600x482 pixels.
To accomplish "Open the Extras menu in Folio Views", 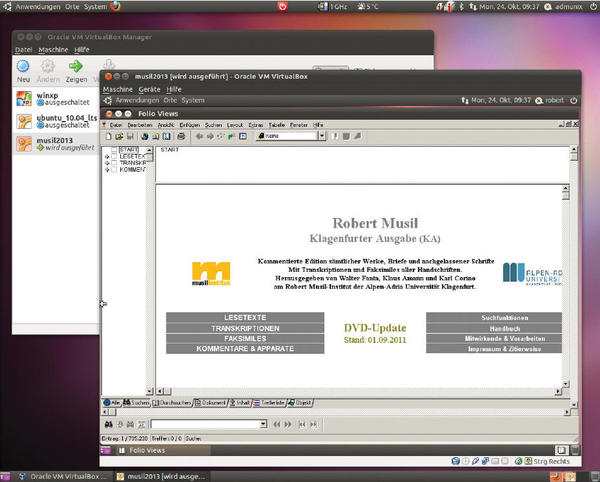I will [256, 125].
